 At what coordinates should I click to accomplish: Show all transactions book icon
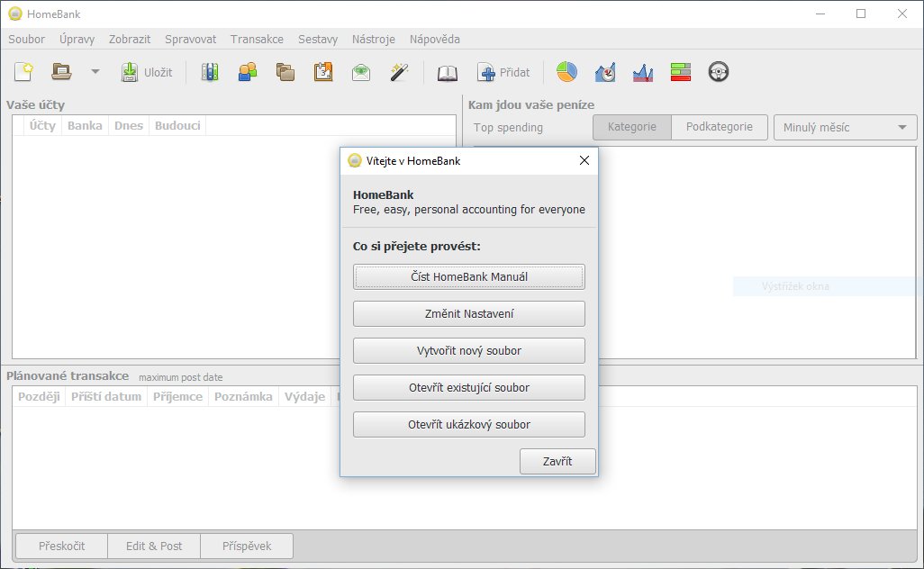click(448, 72)
